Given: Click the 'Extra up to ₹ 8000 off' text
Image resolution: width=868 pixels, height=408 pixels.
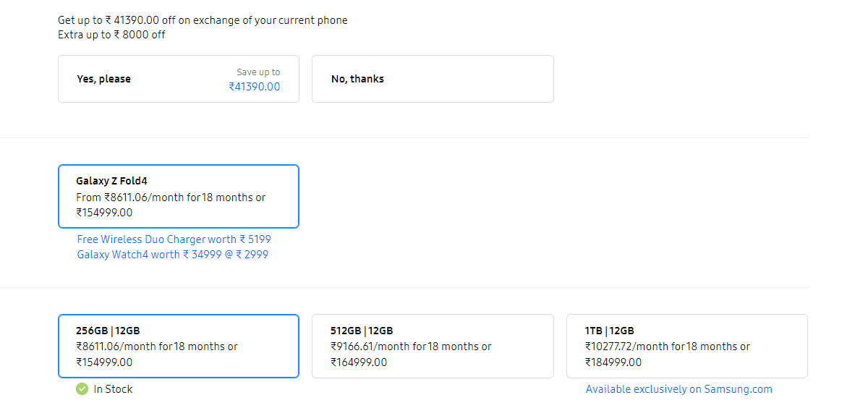Looking at the screenshot, I should [111, 34].
